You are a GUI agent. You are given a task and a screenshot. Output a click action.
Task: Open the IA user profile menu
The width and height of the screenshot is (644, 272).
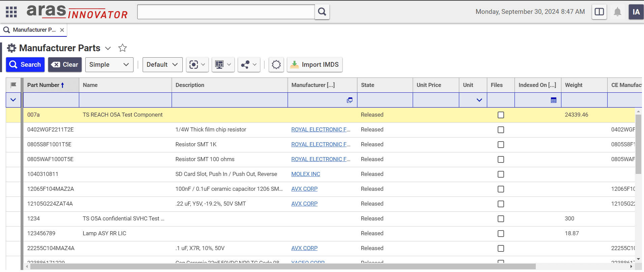pyautogui.click(x=636, y=12)
